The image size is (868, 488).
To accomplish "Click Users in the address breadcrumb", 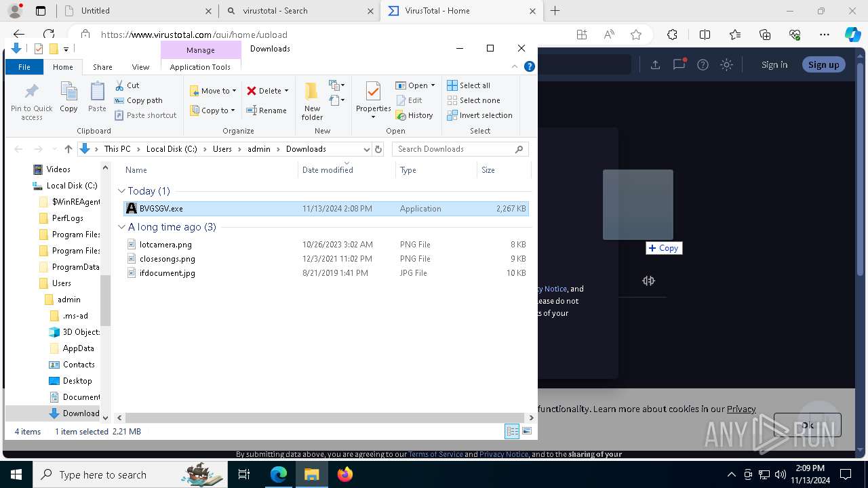I will [x=222, y=149].
